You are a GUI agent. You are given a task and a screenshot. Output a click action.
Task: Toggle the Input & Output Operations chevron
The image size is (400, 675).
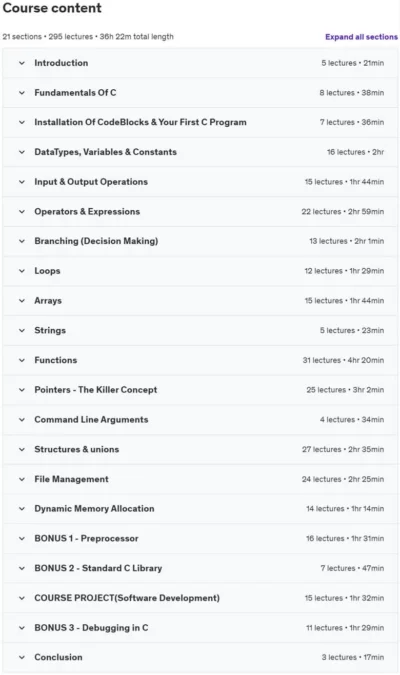pyautogui.click(x=22, y=182)
